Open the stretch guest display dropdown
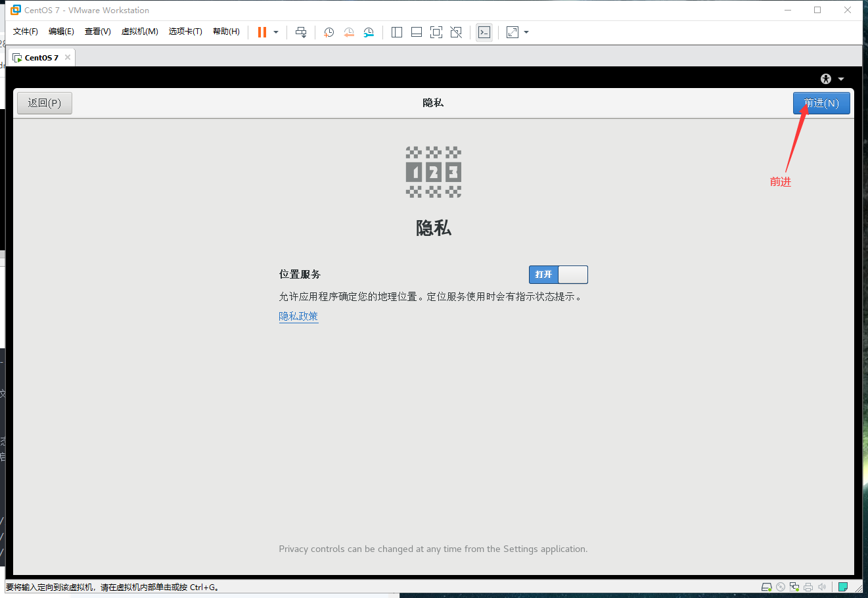868x598 pixels. (526, 32)
